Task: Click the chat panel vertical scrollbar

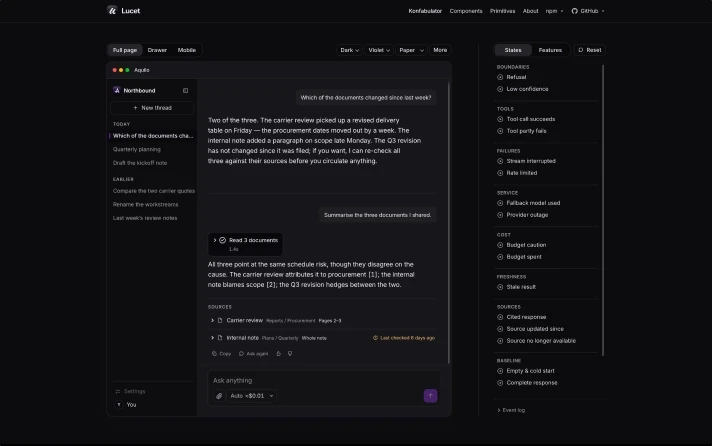Action: point(449,222)
